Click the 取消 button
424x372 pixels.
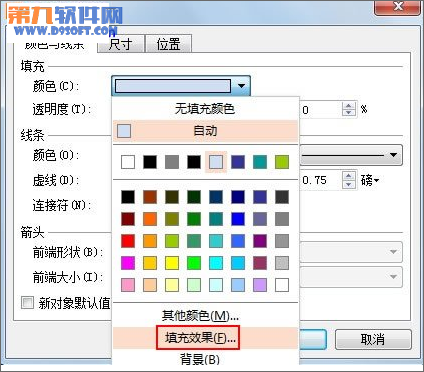373,340
